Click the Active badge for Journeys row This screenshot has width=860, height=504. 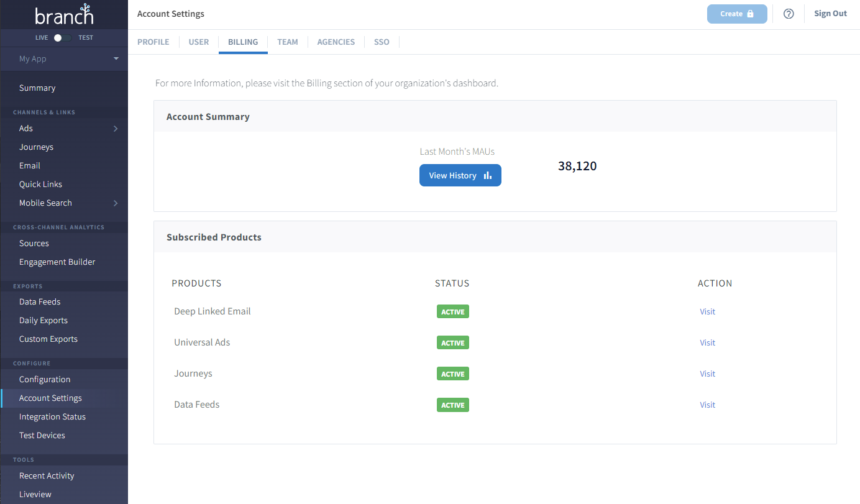click(x=453, y=374)
